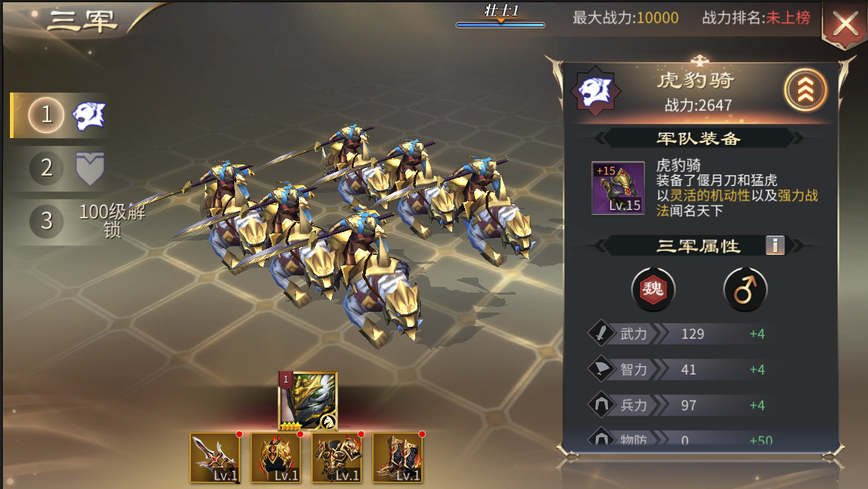This screenshot has height=489, width=868.
Task: Tap the male gender symbol icon
Action: pos(745,290)
